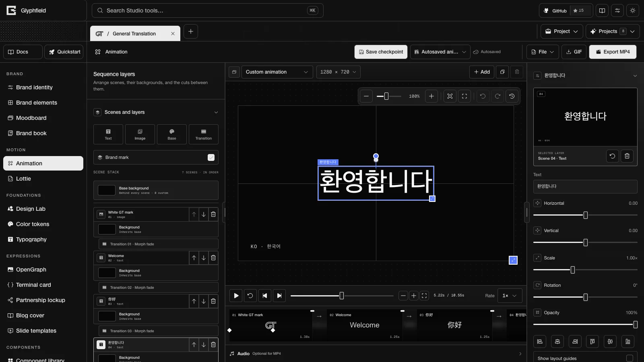Open playback Rate 1× dropdown

pyautogui.click(x=510, y=296)
